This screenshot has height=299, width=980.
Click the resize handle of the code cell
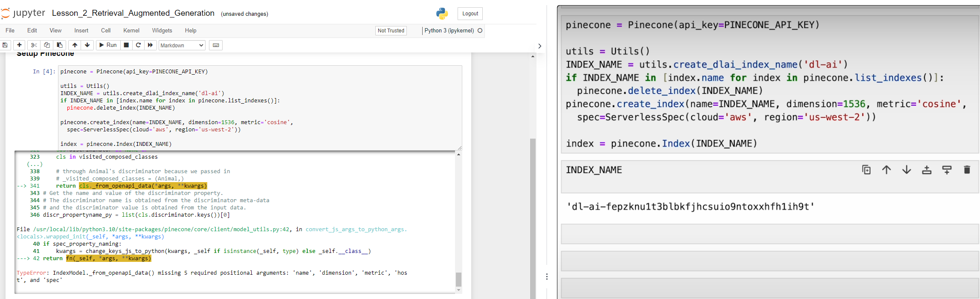coord(459,148)
